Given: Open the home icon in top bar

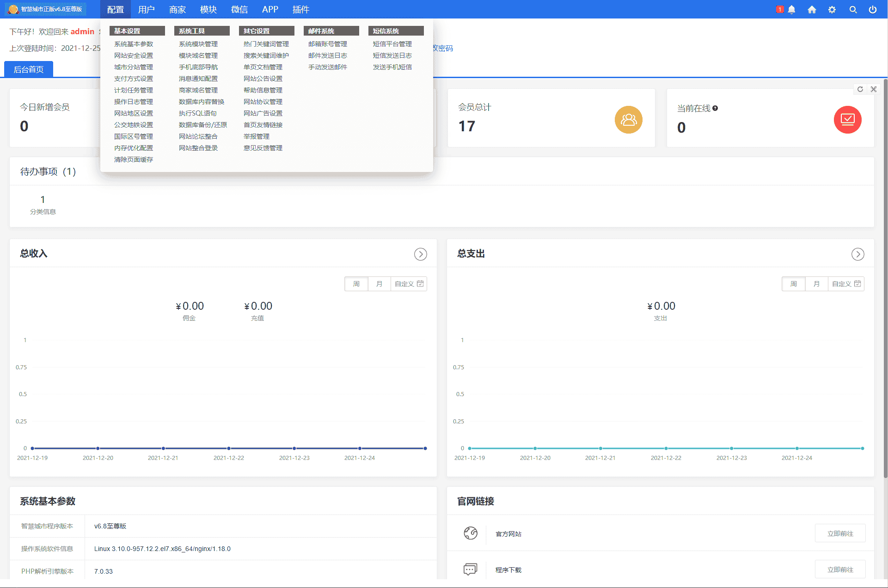Looking at the screenshot, I should (812, 9).
